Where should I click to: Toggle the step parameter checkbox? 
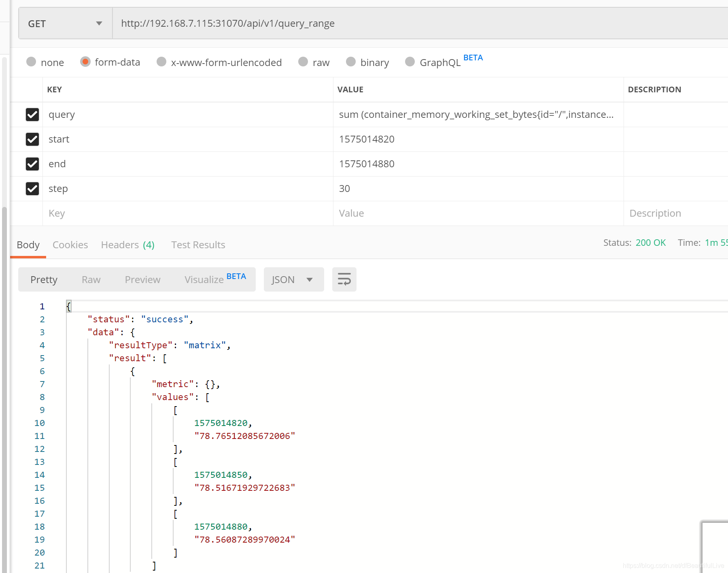32,189
